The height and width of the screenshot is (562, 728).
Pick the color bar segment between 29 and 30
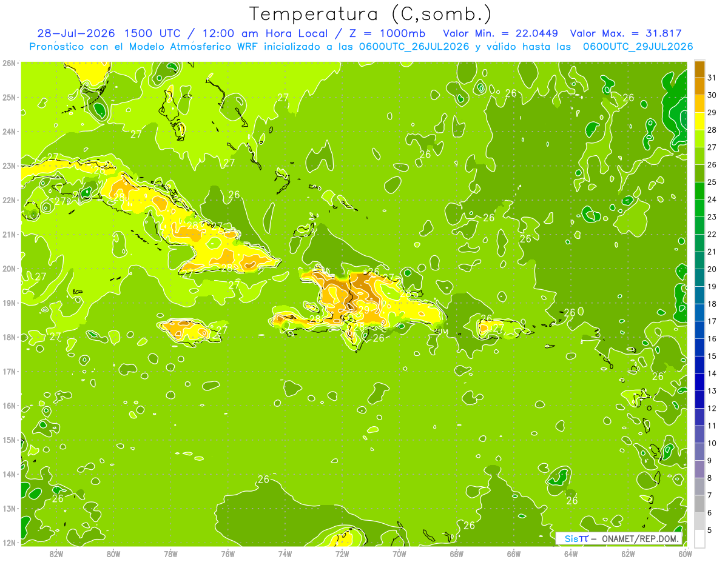[x=699, y=104]
